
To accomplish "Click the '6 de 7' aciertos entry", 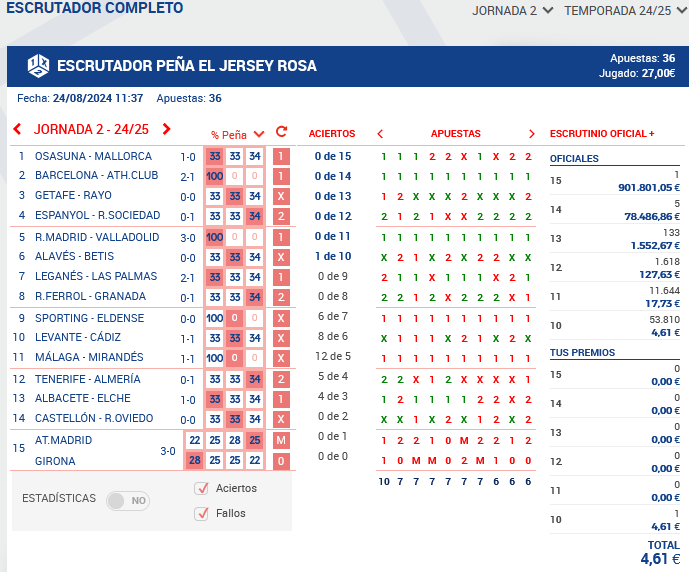I will [333, 316].
